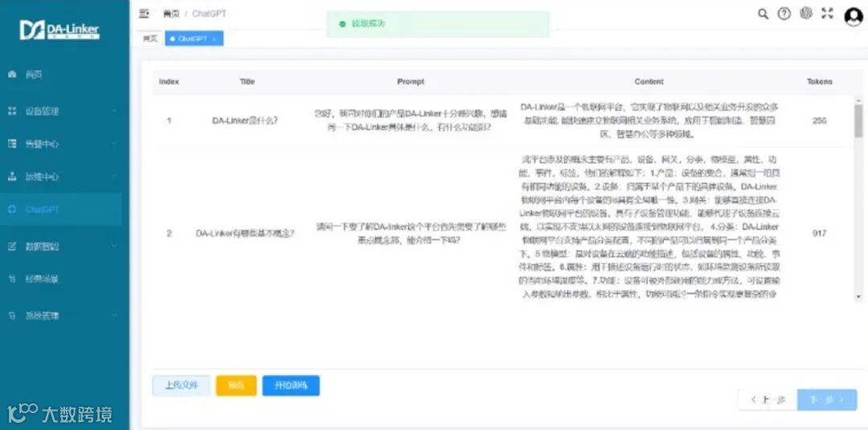The width and height of the screenshot is (868, 430).
Task: Click the Tokens value 256
Action: coord(819,121)
